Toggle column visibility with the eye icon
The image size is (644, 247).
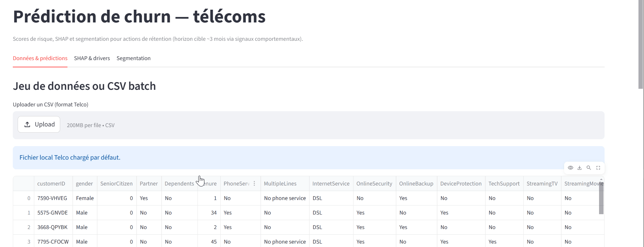pos(570,168)
